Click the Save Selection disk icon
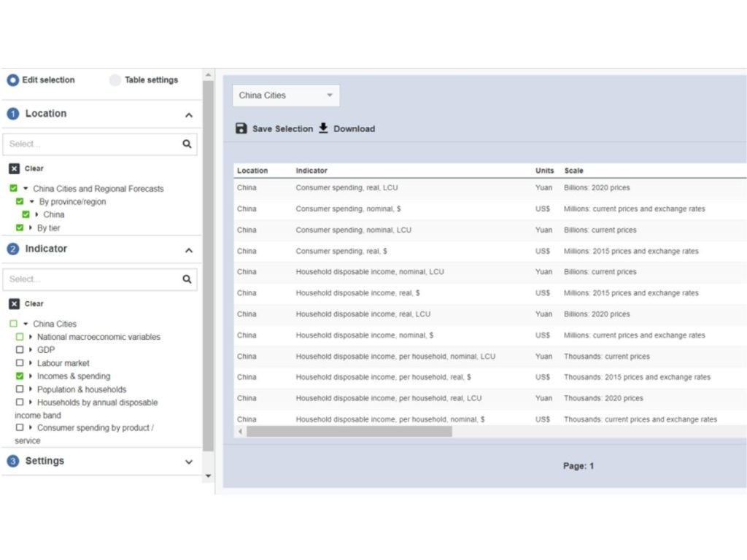This screenshot has height=560, width=747. pos(241,128)
